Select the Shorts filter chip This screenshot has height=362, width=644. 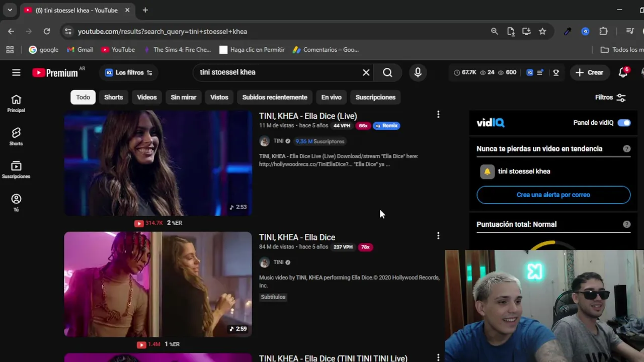tap(113, 97)
